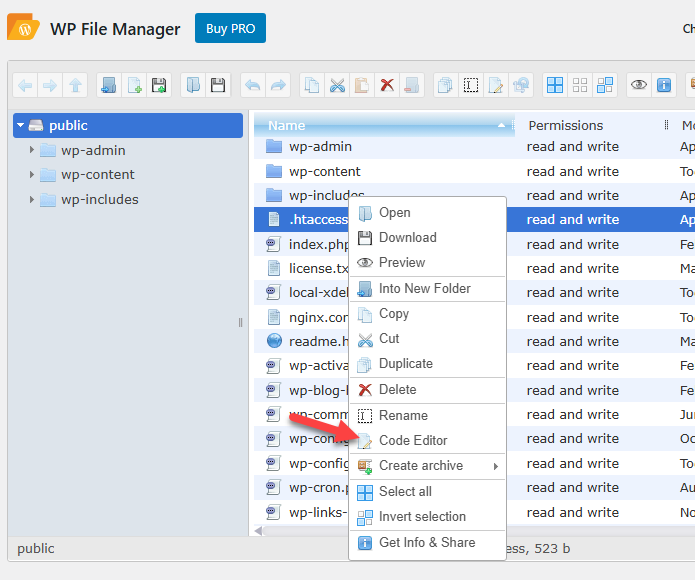Open Create archive submenu arrow
Viewport: 695px width, 580px height.
point(496,466)
